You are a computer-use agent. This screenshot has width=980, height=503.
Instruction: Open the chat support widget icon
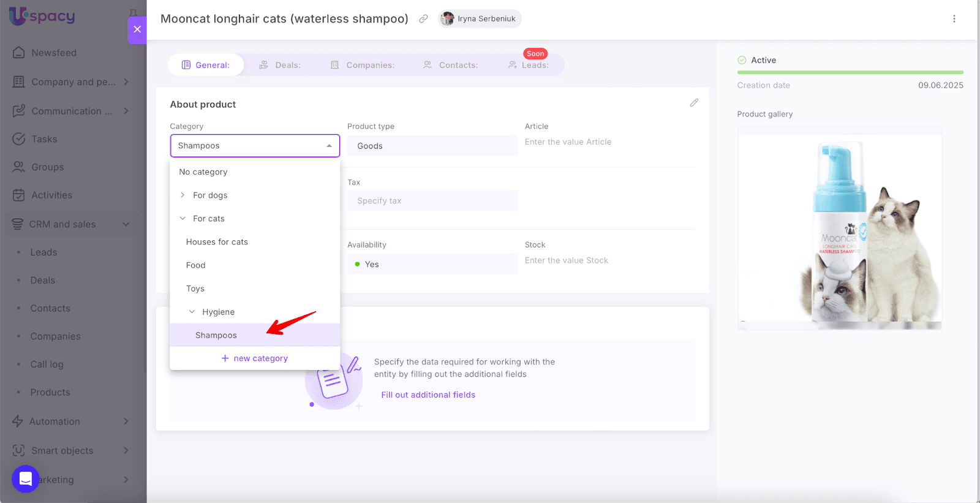[26, 478]
